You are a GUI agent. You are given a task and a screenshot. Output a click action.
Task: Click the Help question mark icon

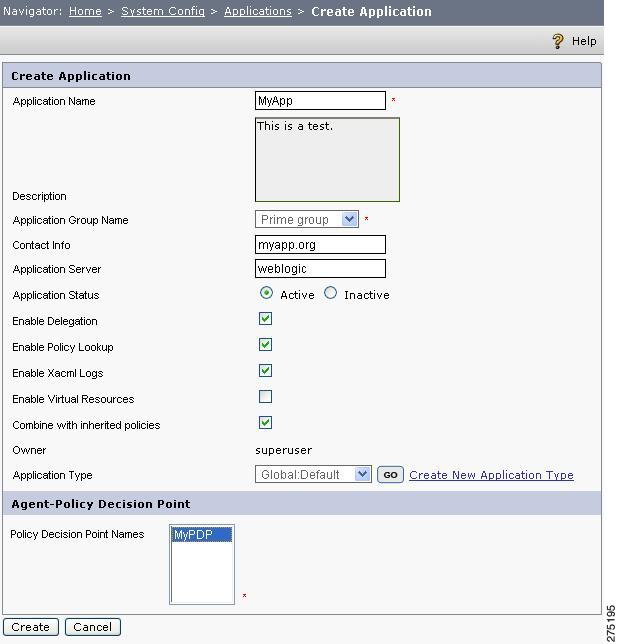557,41
